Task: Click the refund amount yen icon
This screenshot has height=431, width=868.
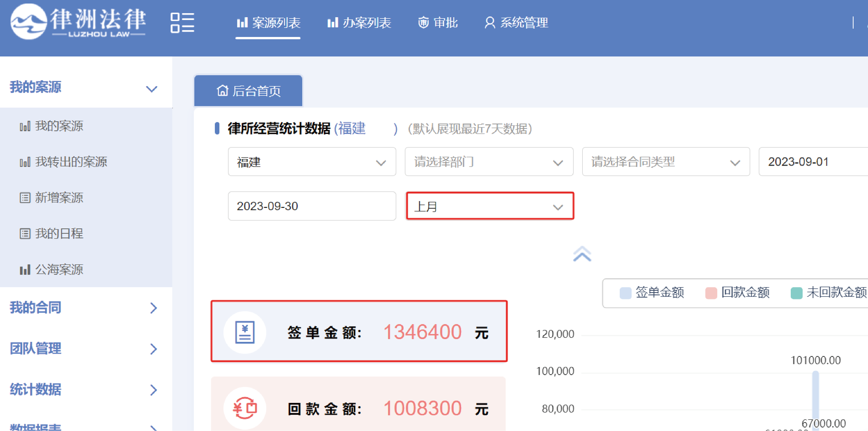Action: [245, 408]
